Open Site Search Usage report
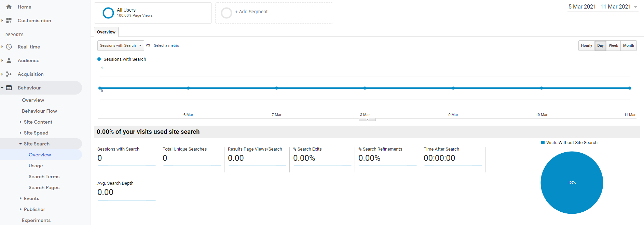 [36, 166]
